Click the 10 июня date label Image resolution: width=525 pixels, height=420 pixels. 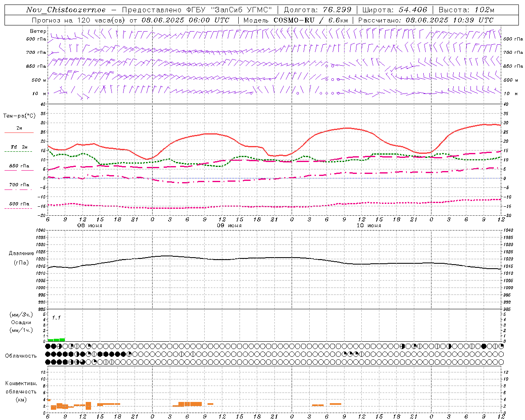(x=369, y=226)
